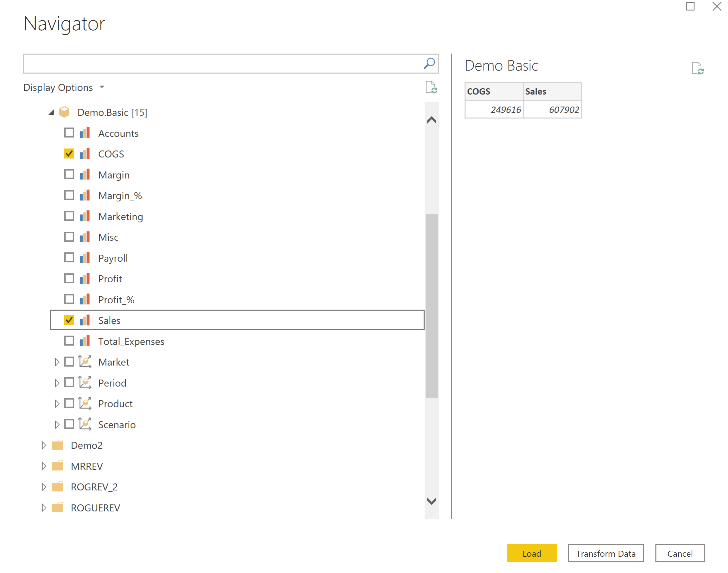Click the Display Options dropdown
Screen dimensions: 728x573
(64, 88)
